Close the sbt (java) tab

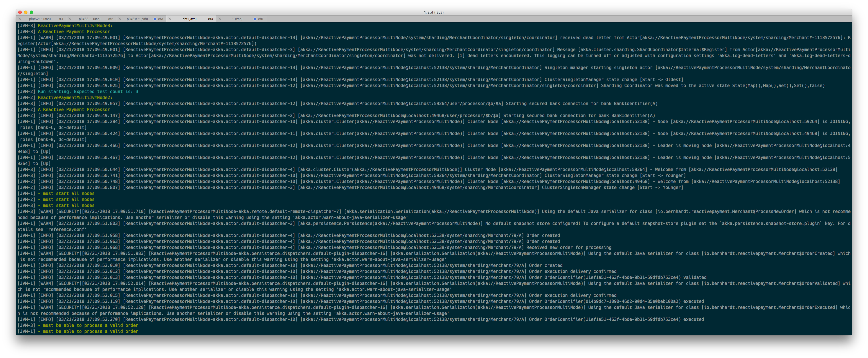tap(170, 19)
